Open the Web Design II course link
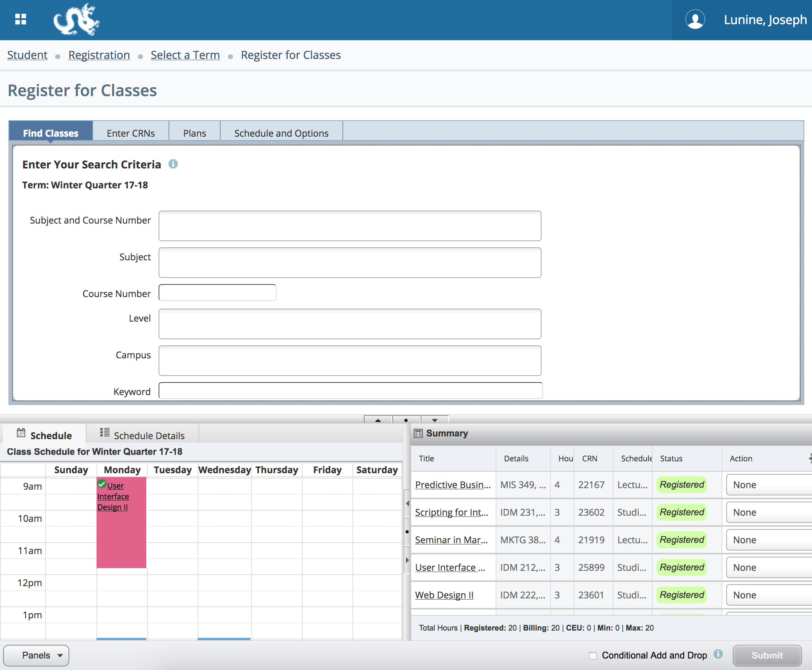812x670 pixels. pos(444,595)
